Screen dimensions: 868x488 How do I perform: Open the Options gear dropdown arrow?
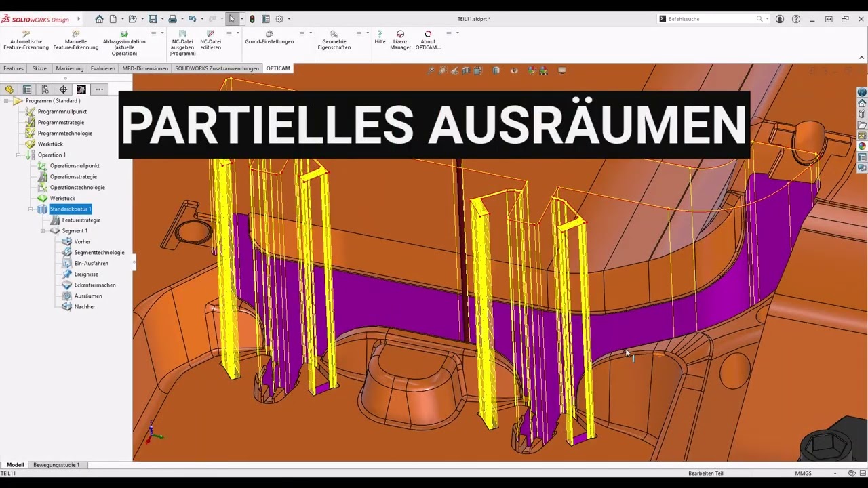point(288,19)
